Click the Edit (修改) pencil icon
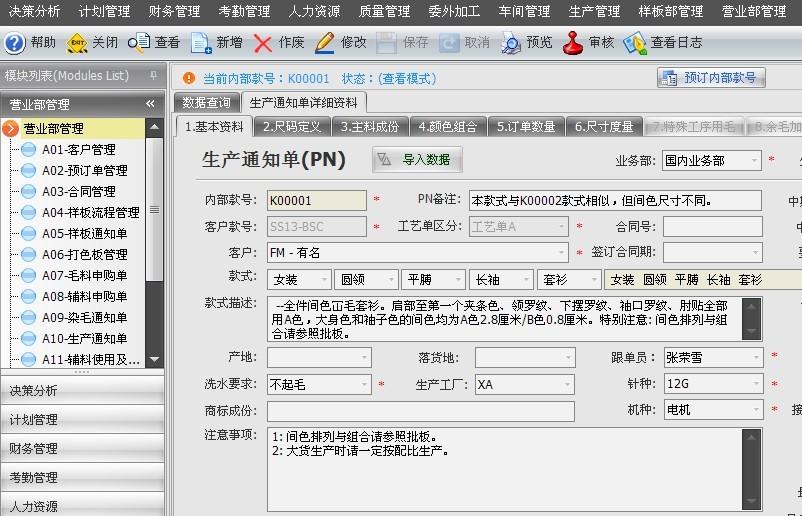This screenshot has width=802, height=516. tap(325, 43)
